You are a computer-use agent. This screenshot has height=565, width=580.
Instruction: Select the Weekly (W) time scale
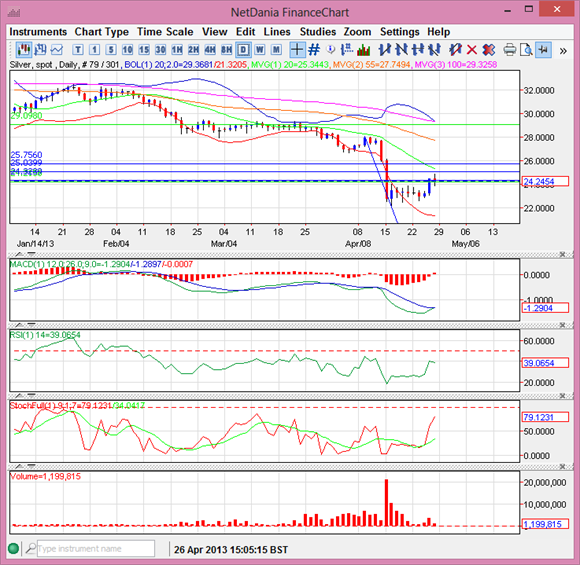click(260, 50)
